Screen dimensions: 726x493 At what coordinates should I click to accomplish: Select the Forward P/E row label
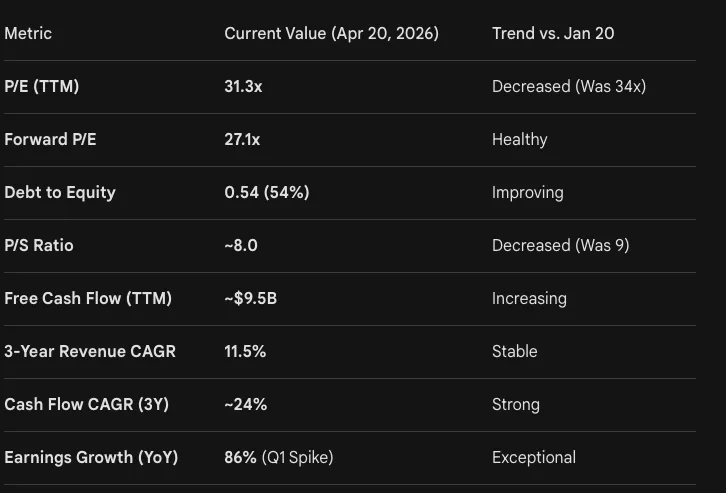(x=50, y=140)
